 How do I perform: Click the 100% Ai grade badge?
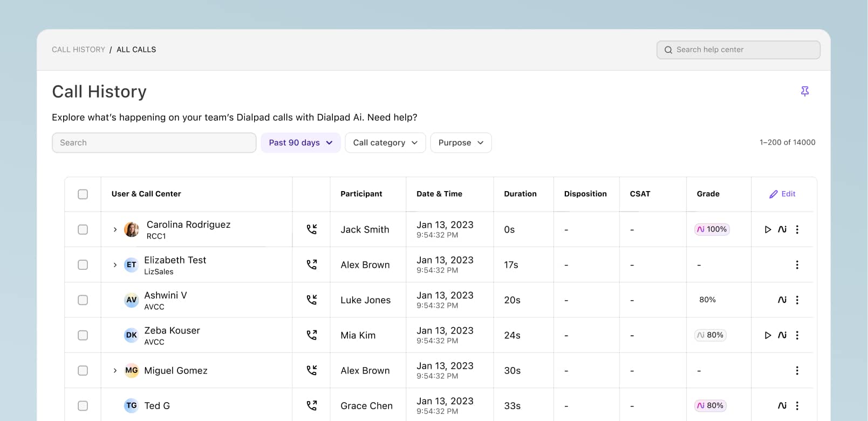click(x=712, y=229)
